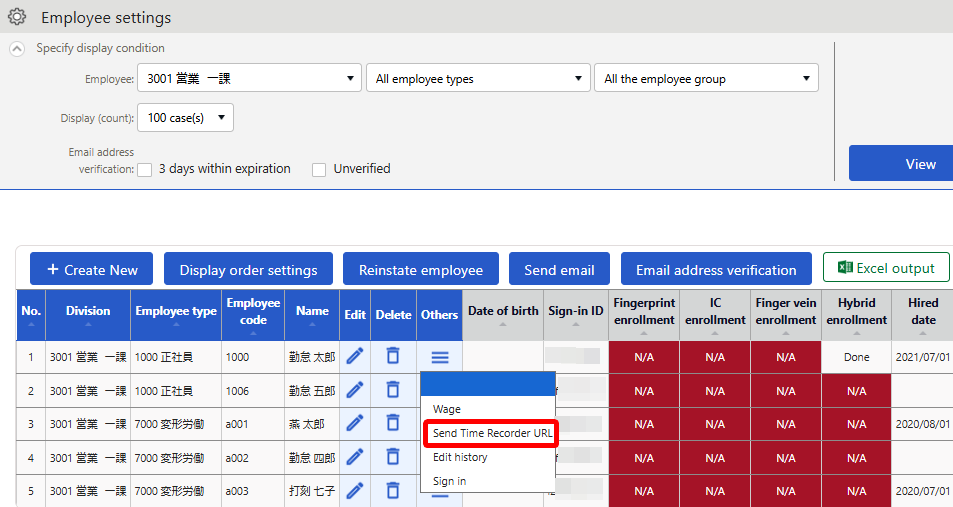Delete employee 1000 with trash icon

pyautogui.click(x=393, y=356)
